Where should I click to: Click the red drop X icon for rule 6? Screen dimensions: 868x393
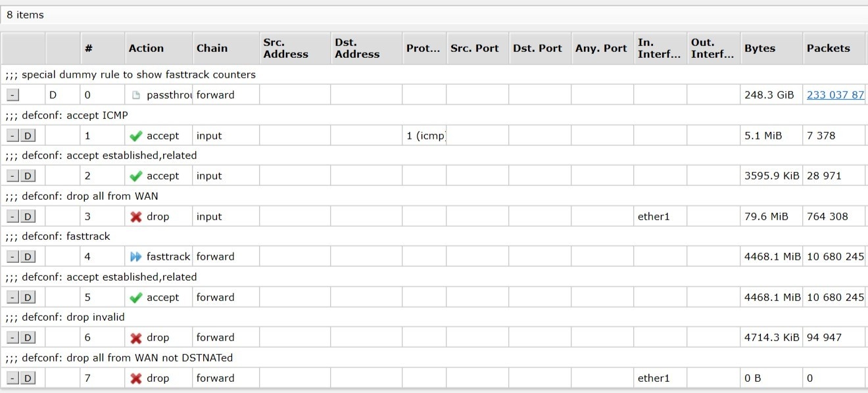pyautogui.click(x=136, y=338)
